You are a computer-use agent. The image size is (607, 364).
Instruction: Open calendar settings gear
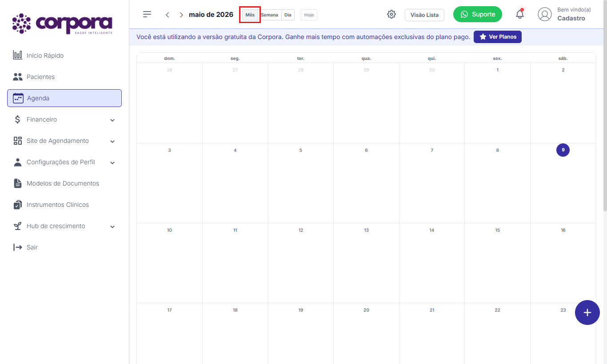click(391, 14)
